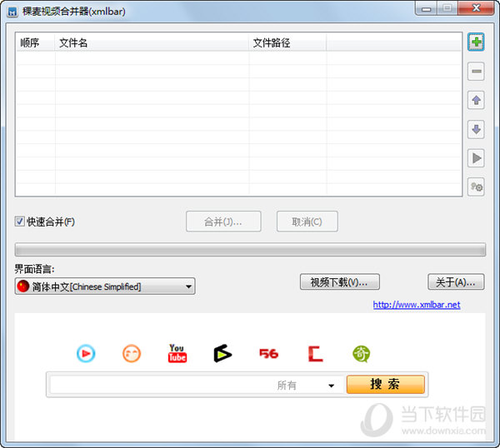Open the settings gear icon
Screen dimensions: 500x448
476,187
